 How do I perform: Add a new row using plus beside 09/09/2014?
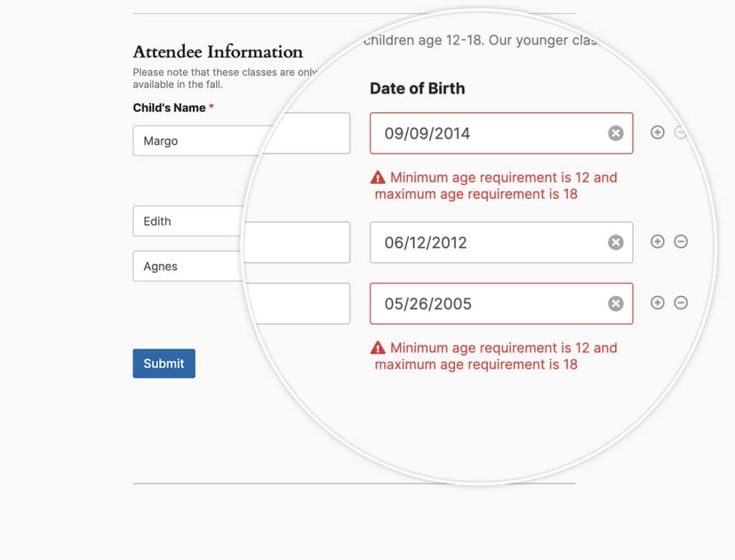tap(657, 132)
